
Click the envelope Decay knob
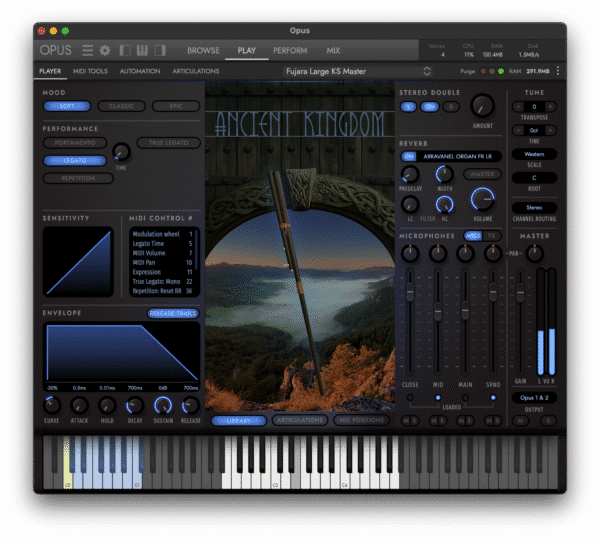click(x=135, y=406)
